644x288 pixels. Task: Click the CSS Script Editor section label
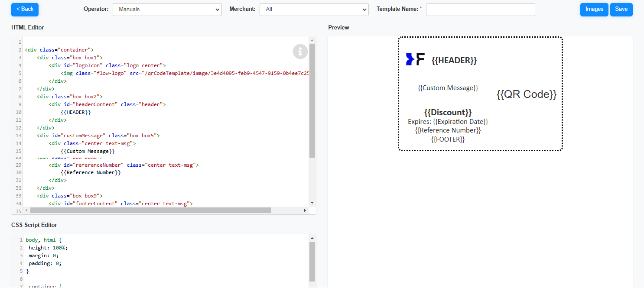(x=34, y=225)
